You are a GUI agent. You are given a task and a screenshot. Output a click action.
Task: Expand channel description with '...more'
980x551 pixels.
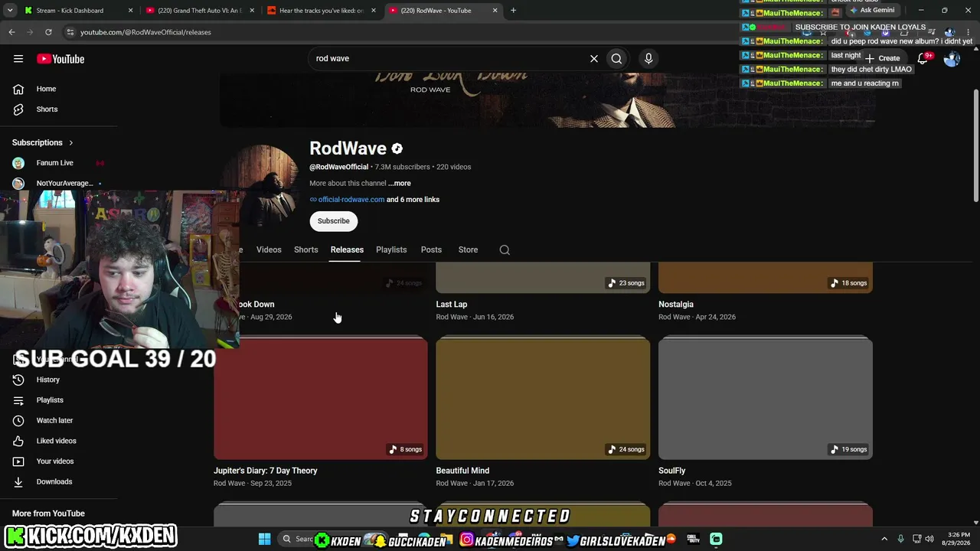coord(400,184)
